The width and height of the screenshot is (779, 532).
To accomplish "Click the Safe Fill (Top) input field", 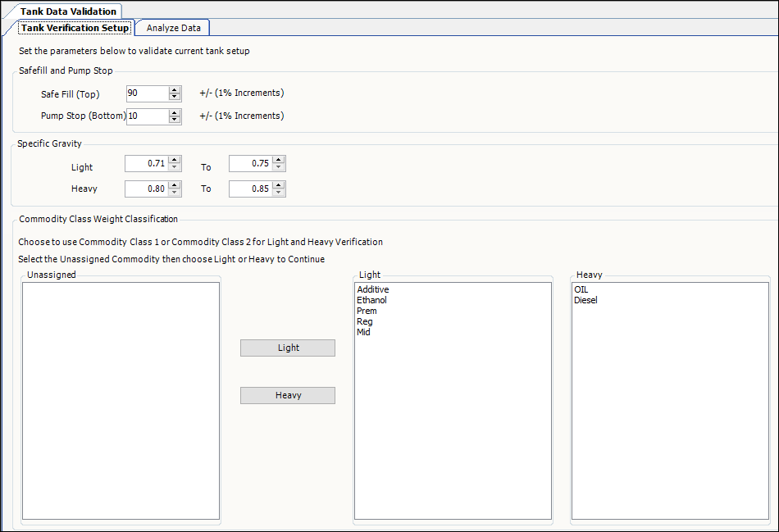I will (147, 93).
